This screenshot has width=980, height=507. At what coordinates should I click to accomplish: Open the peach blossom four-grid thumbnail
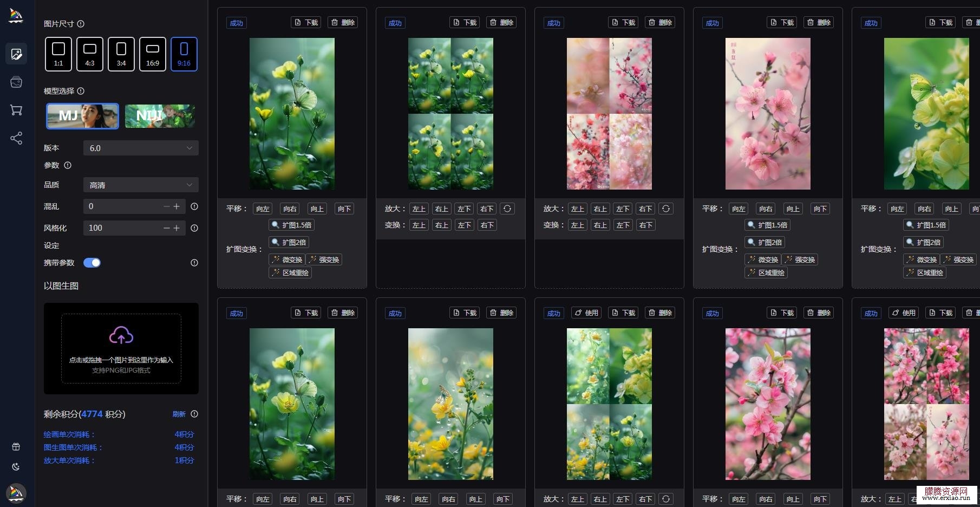[x=609, y=114]
